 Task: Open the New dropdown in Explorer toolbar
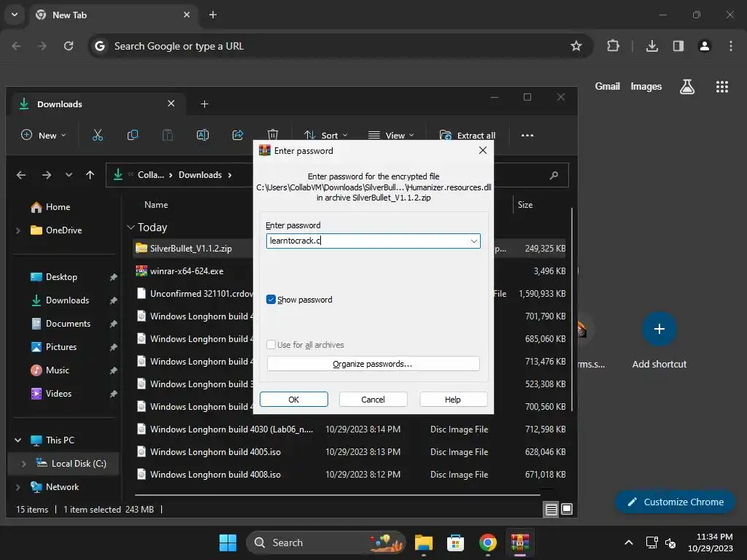point(43,135)
